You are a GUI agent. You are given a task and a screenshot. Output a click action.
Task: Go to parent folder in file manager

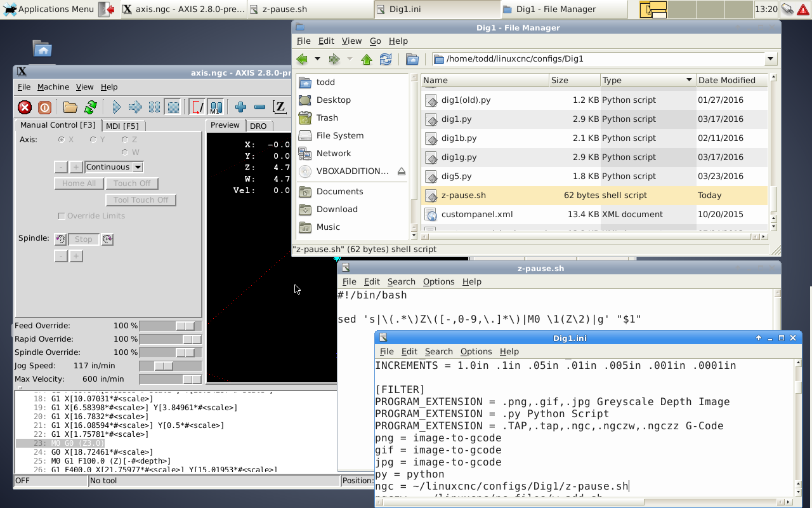pos(366,59)
